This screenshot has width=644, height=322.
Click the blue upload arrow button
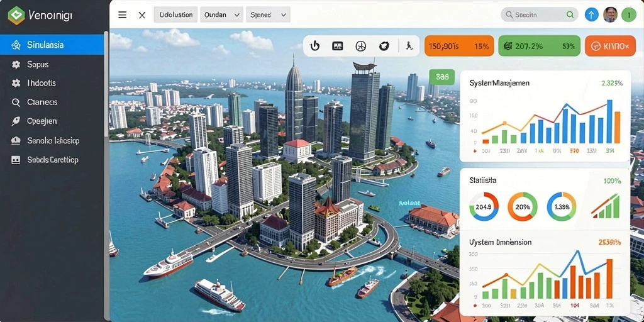pyautogui.click(x=591, y=15)
